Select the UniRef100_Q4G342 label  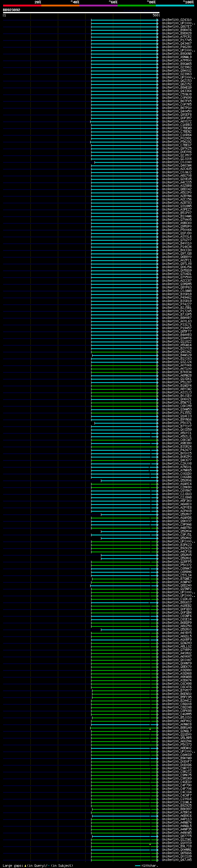(x=176, y=352)
